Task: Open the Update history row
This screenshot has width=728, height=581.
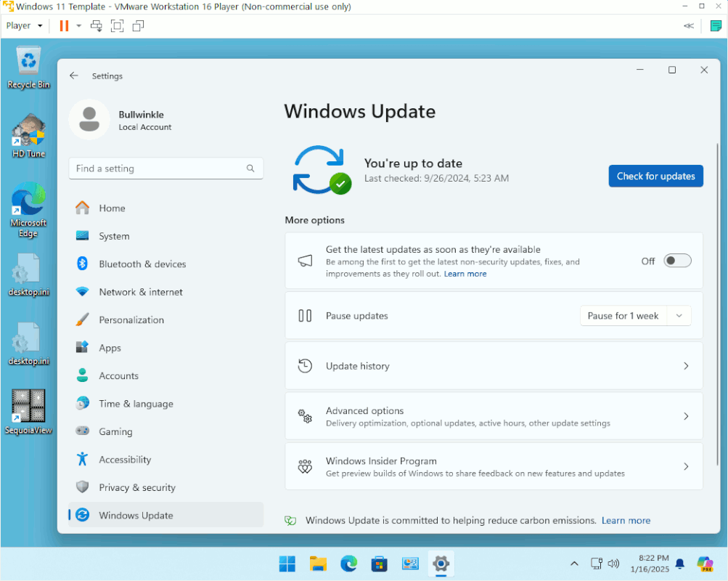Action: [x=494, y=366]
